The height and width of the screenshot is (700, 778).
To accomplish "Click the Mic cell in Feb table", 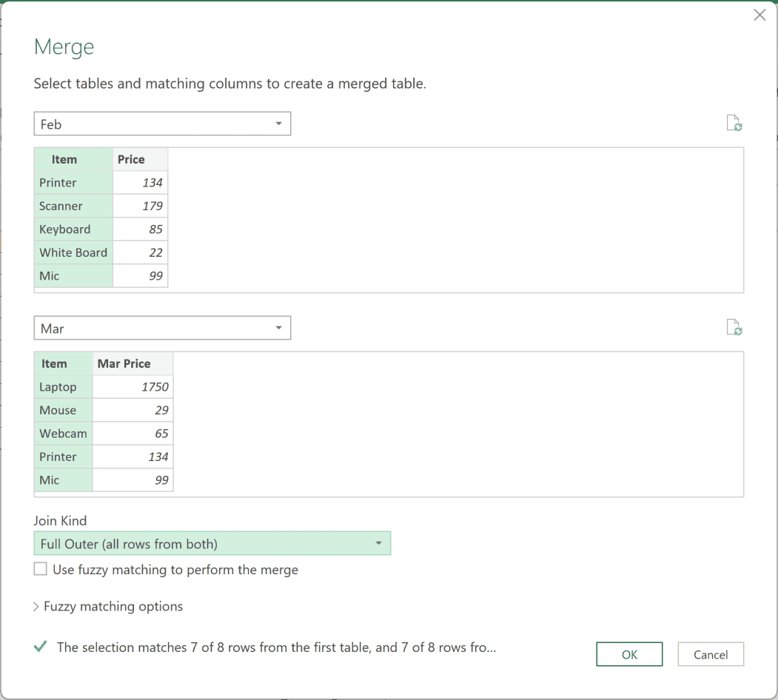I will pos(73,276).
